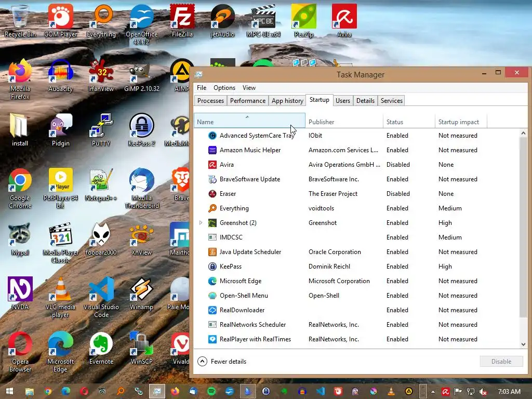Screen dimensions: 532x399
Task: Go to the Details tab
Action: [365, 101]
